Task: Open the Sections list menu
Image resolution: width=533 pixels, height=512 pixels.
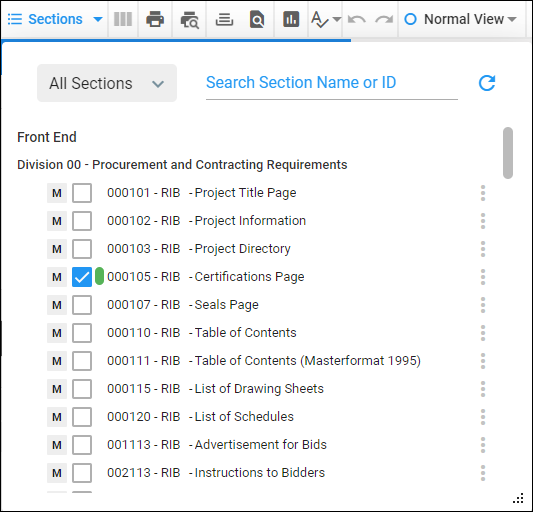Action: click(x=55, y=19)
